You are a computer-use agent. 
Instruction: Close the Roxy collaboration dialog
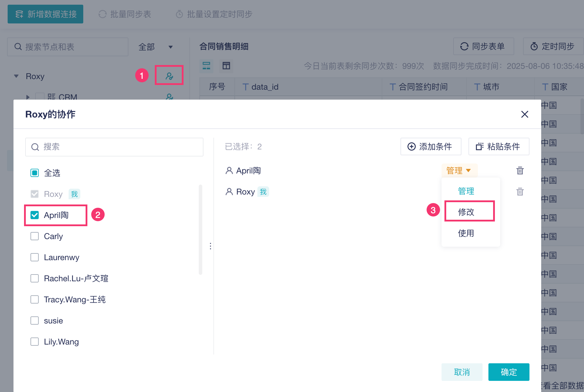(x=524, y=114)
